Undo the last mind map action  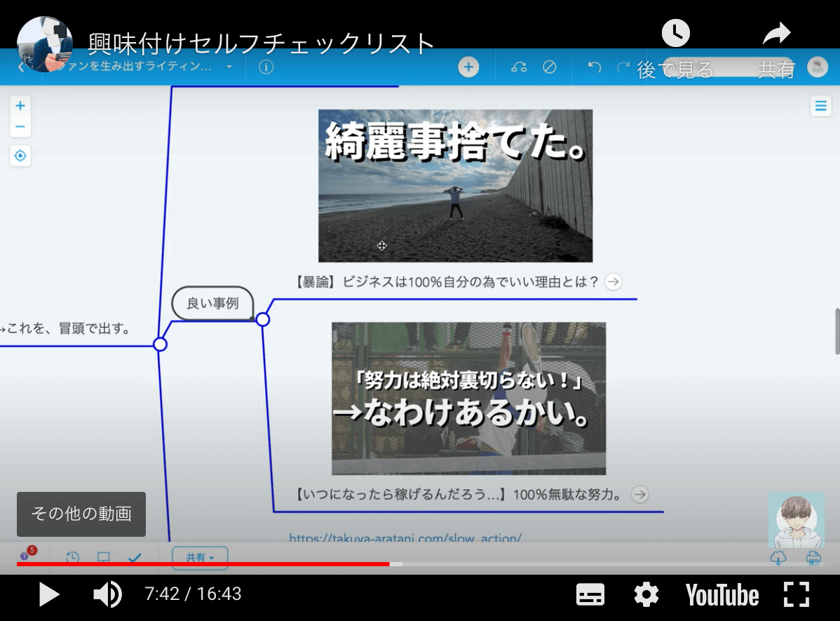[594, 67]
